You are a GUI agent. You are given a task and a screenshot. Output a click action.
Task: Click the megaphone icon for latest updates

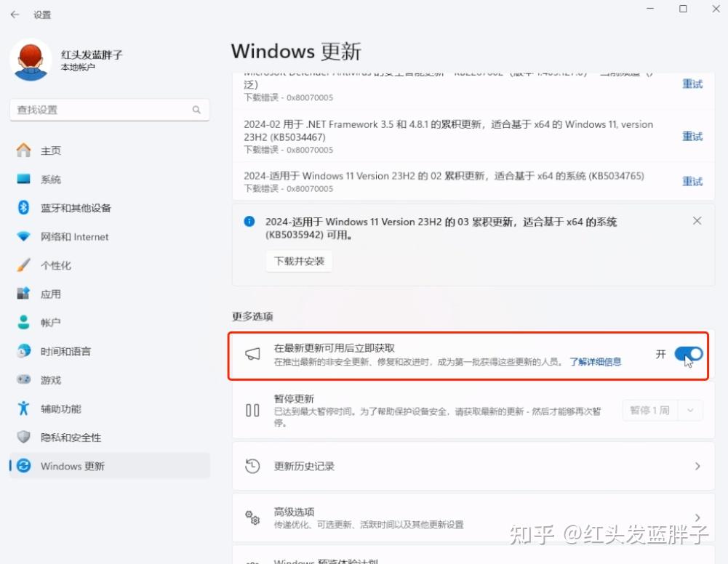click(252, 355)
